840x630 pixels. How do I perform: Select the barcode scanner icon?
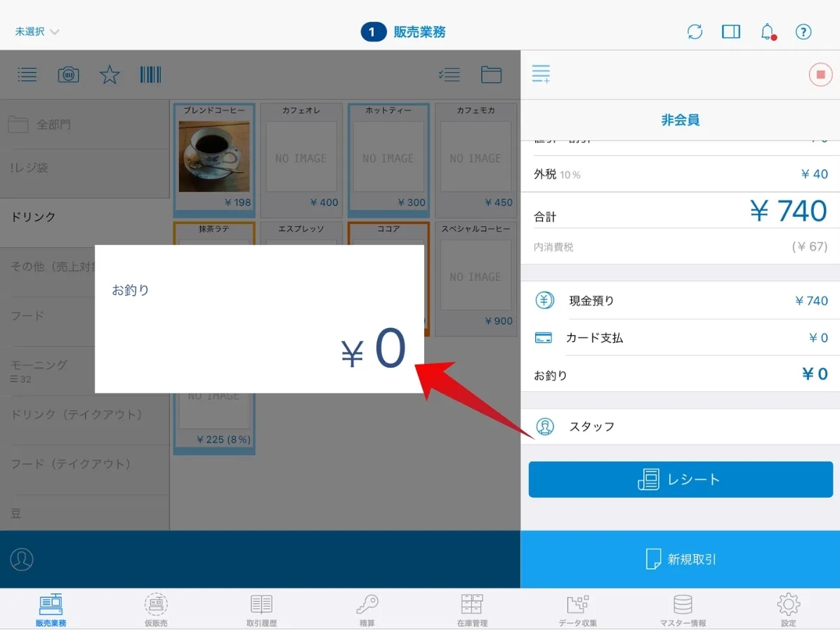[150, 74]
